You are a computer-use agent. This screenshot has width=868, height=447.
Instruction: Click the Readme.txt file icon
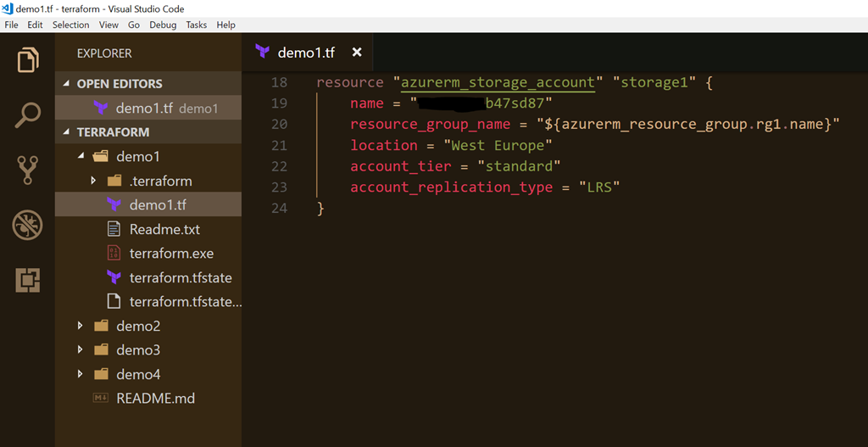114,229
